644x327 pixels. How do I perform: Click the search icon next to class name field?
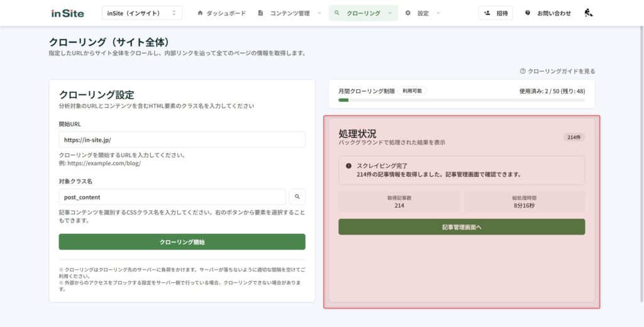pyautogui.click(x=297, y=197)
